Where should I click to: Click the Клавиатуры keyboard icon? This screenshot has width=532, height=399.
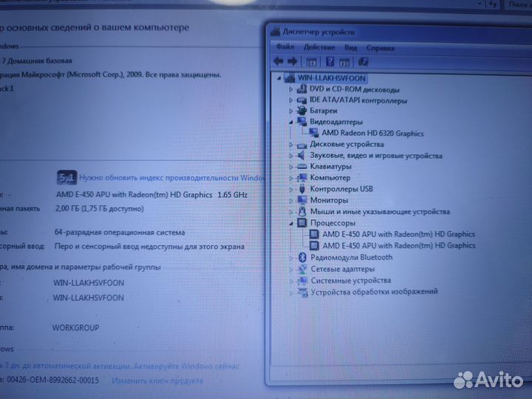(x=301, y=166)
